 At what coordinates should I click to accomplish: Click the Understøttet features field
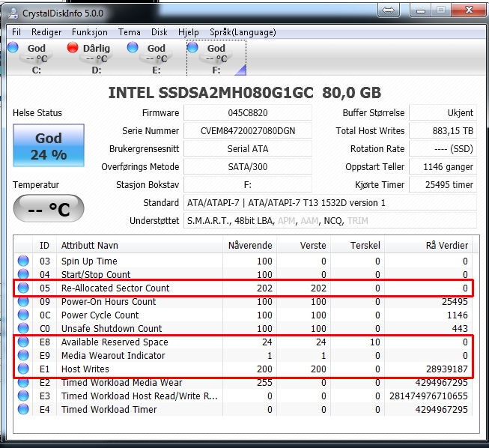coord(330,221)
